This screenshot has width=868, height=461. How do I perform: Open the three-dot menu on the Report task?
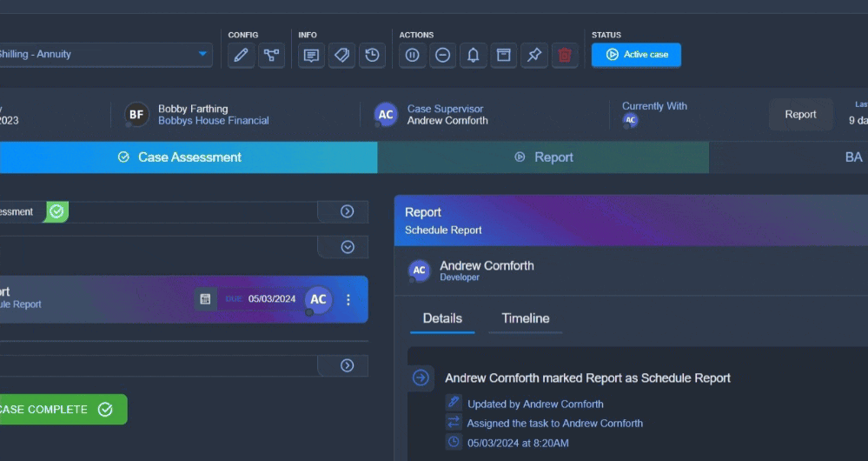click(x=348, y=299)
